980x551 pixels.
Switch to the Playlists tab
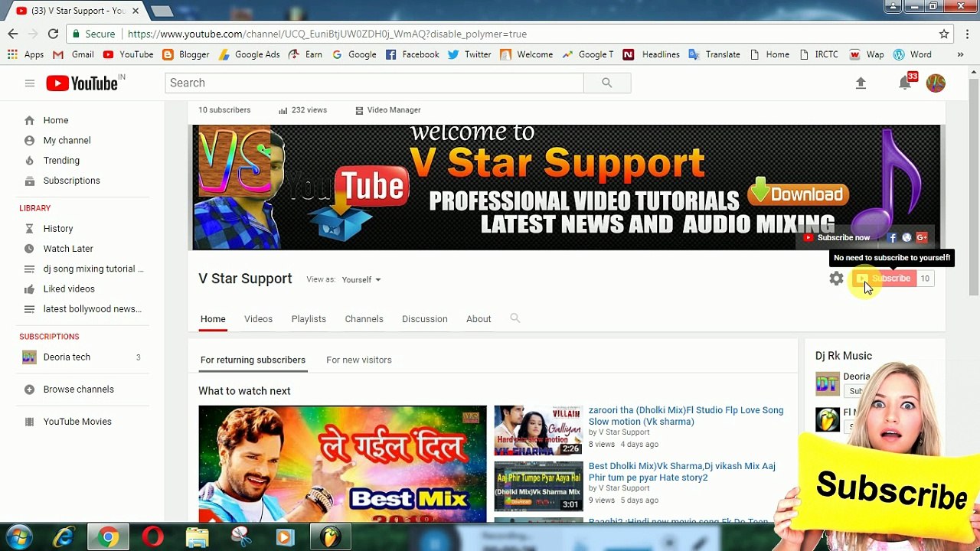(309, 319)
